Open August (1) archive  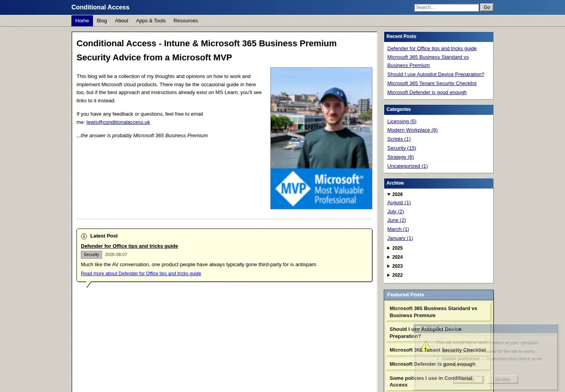click(399, 203)
